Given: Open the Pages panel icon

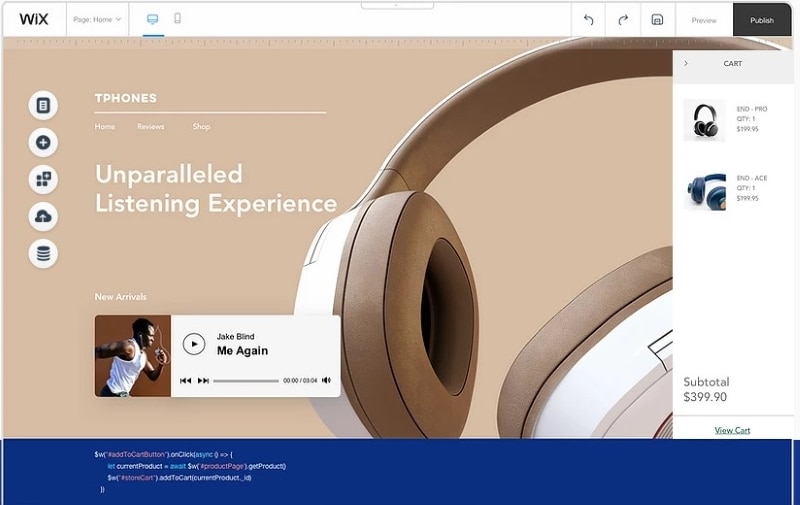Looking at the screenshot, I should 43,106.
